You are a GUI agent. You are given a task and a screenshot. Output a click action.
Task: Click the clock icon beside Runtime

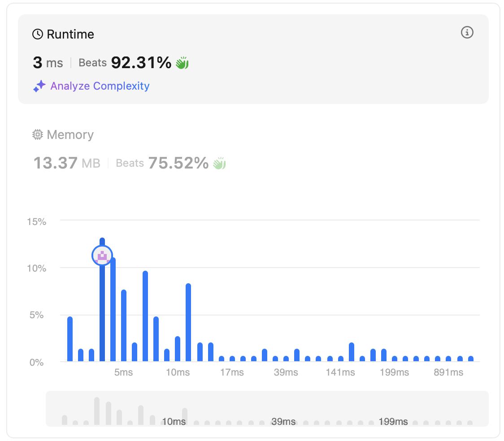38,35
